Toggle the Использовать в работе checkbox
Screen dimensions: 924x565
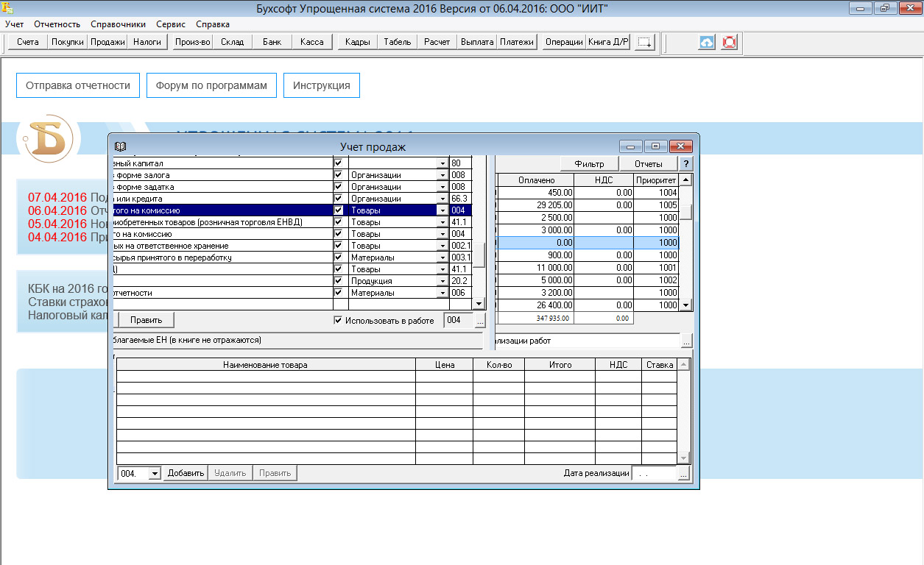point(338,321)
